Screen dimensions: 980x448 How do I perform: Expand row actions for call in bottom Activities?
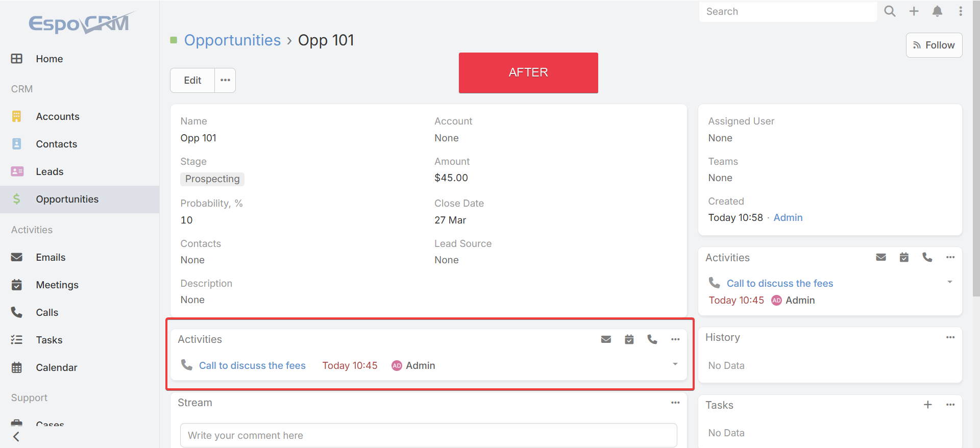coord(675,364)
